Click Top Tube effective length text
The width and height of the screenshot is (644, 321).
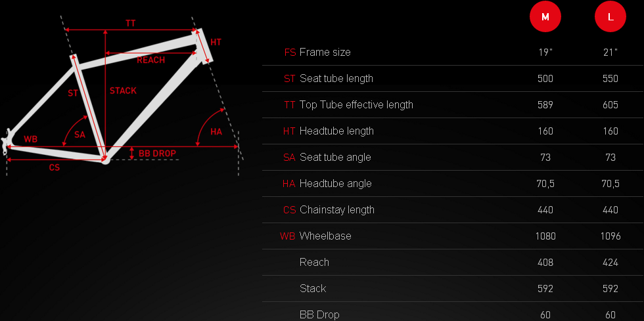point(356,104)
